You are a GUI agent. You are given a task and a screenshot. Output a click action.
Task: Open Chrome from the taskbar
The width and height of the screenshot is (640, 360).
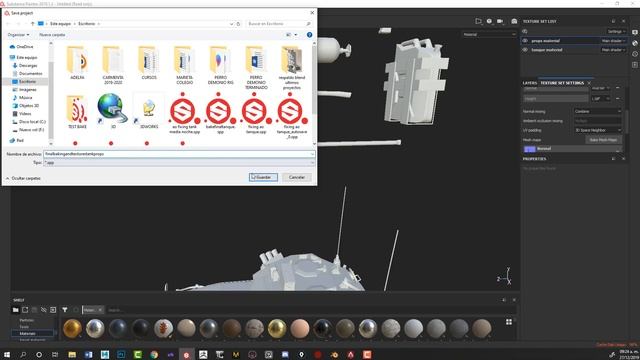click(154, 355)
